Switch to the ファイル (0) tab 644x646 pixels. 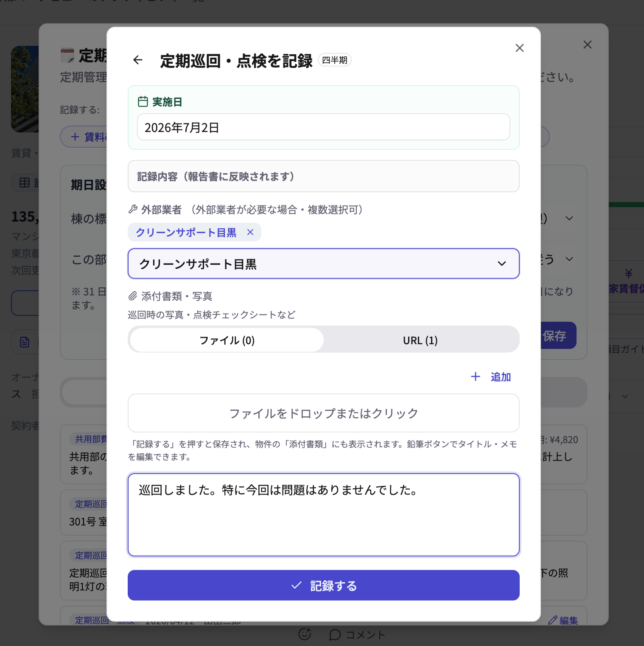[227, 340]
